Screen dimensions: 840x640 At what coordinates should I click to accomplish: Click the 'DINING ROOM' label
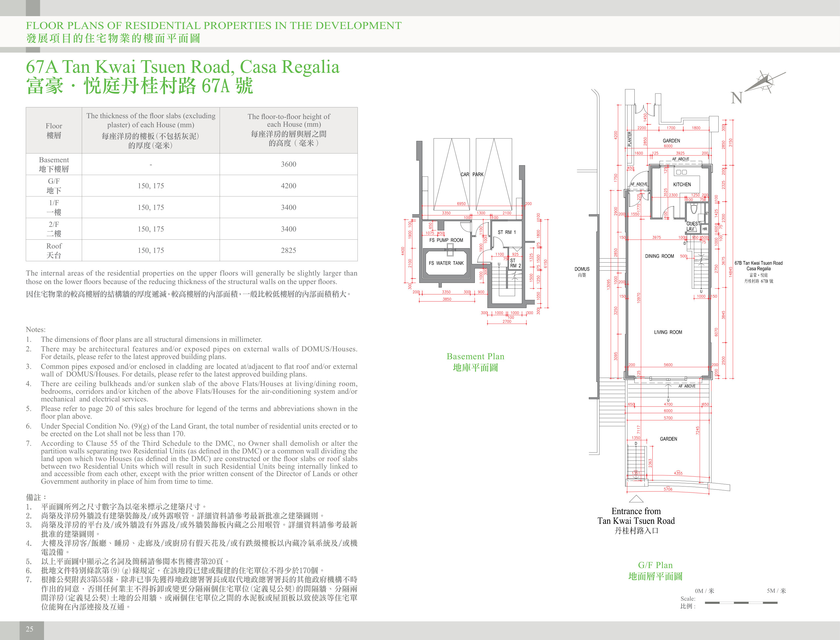659,256
